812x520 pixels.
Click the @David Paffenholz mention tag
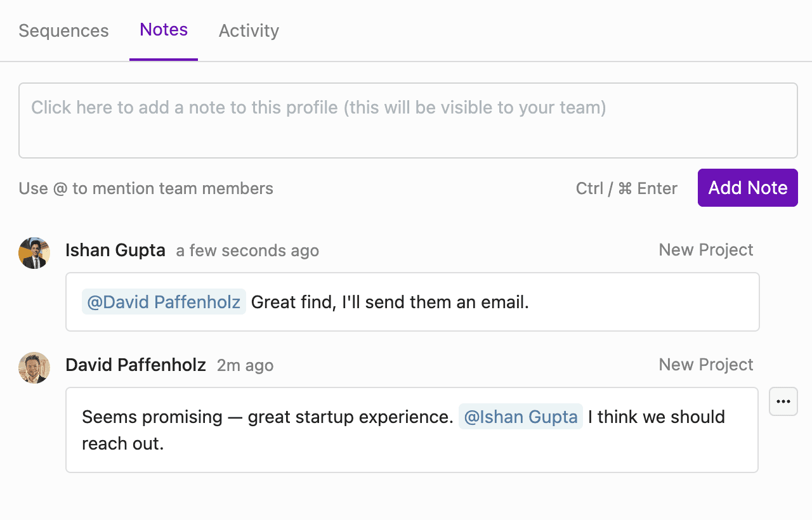(164, 302)
